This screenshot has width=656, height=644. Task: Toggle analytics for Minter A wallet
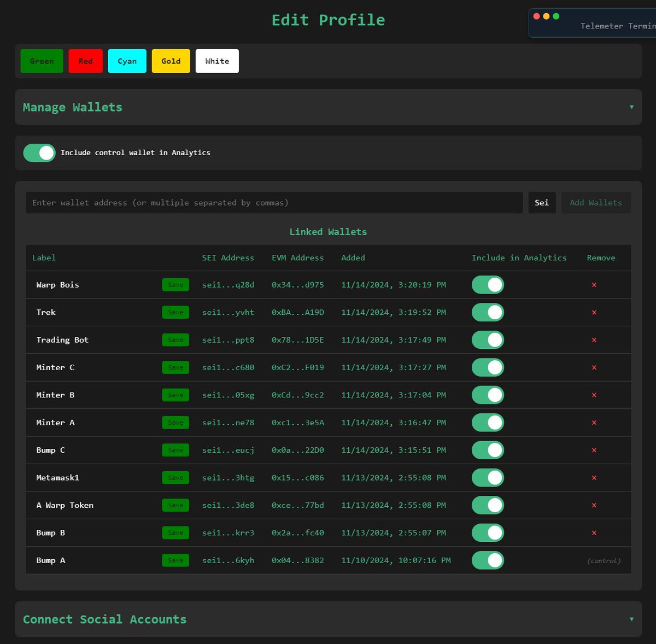488,423
